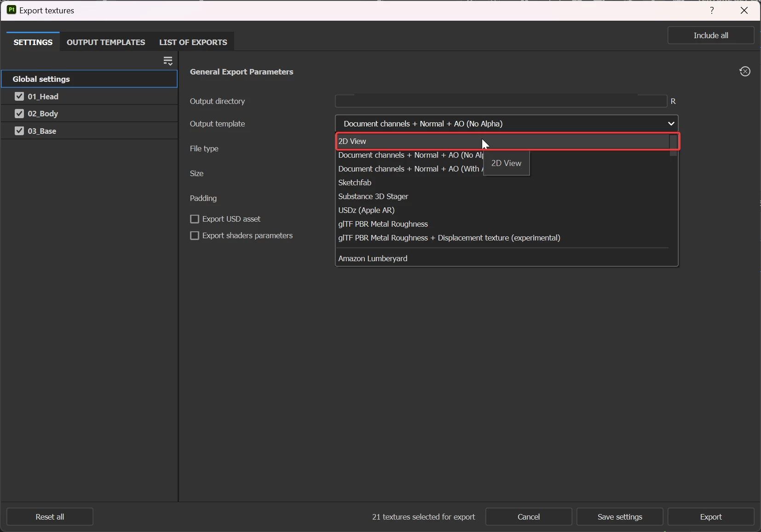This screenshot has width=761, height=532.
Task: Select Amazon Lumberyard template
Action: (x=503, y=258)
